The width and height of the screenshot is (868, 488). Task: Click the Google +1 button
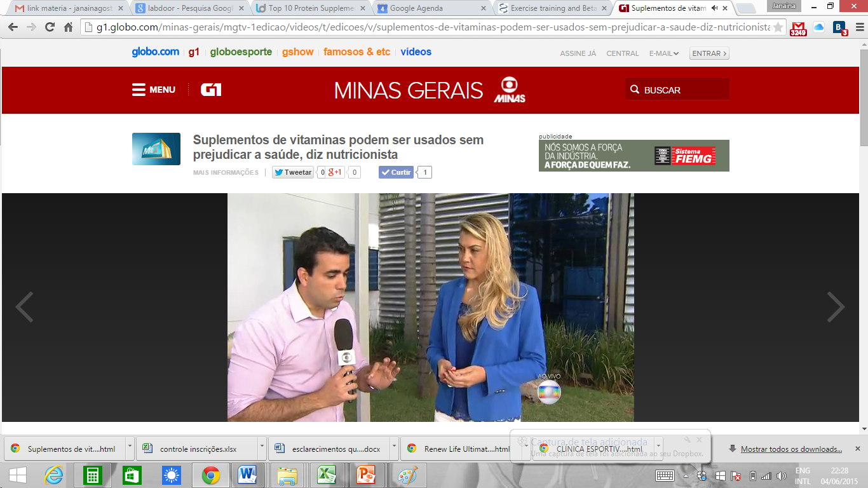(x=336, y=172)
